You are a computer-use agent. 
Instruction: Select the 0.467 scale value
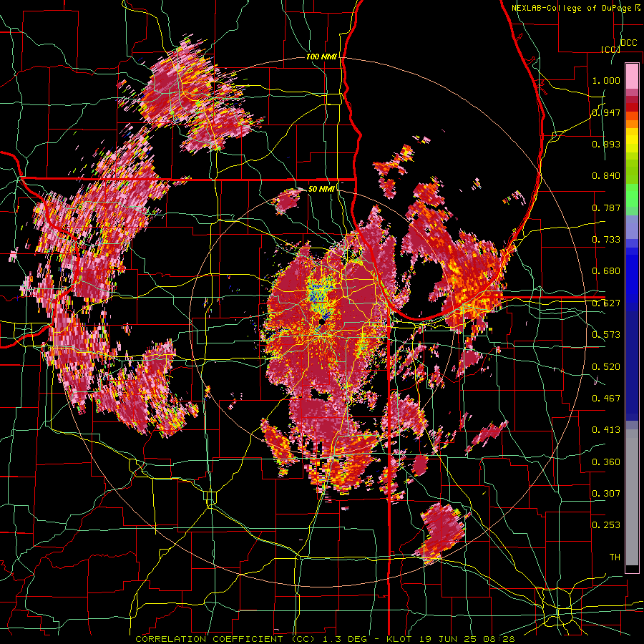coord(606,399)
